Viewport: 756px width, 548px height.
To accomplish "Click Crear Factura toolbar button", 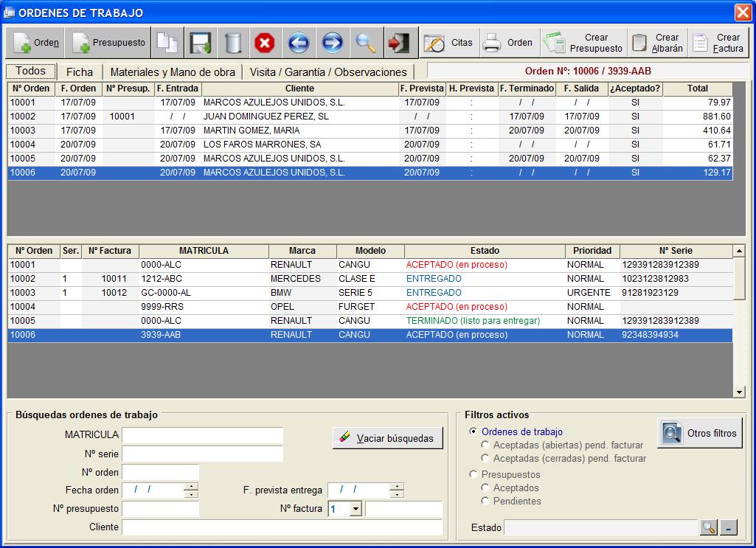I will tap(718, 43).
